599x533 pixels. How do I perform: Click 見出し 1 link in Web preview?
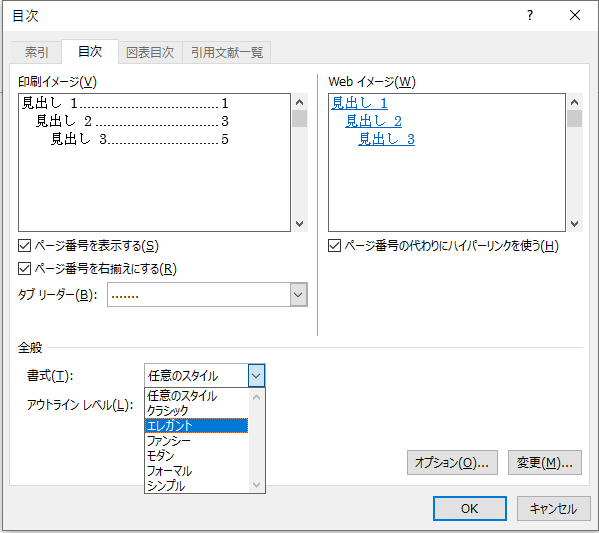(359, 103)
